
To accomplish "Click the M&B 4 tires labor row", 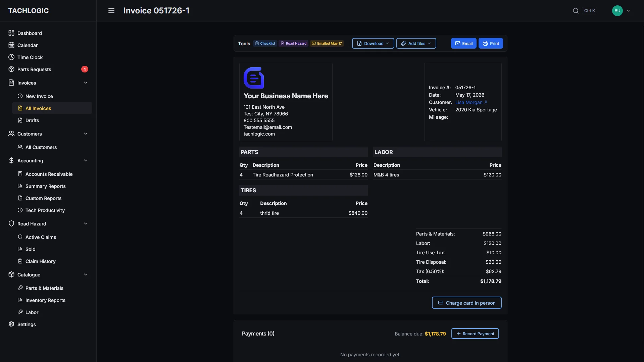I will [x=437, y=175].
